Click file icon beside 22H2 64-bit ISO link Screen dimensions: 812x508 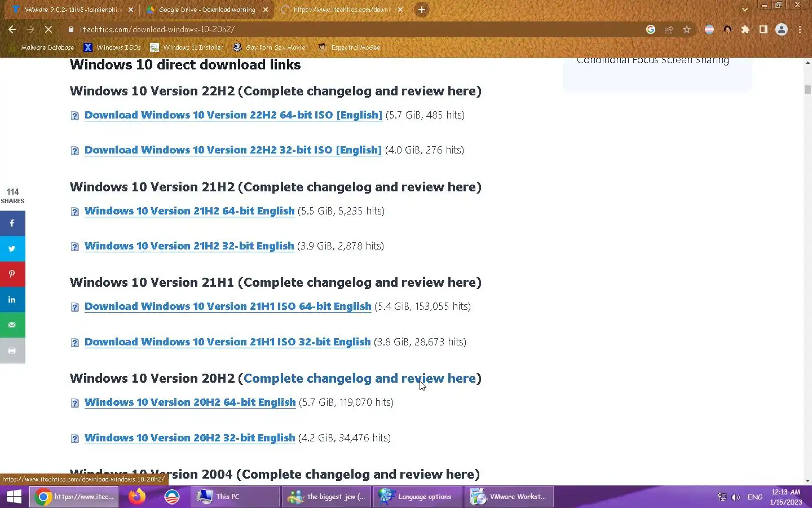pyautogui.click(x=75, y=116)
